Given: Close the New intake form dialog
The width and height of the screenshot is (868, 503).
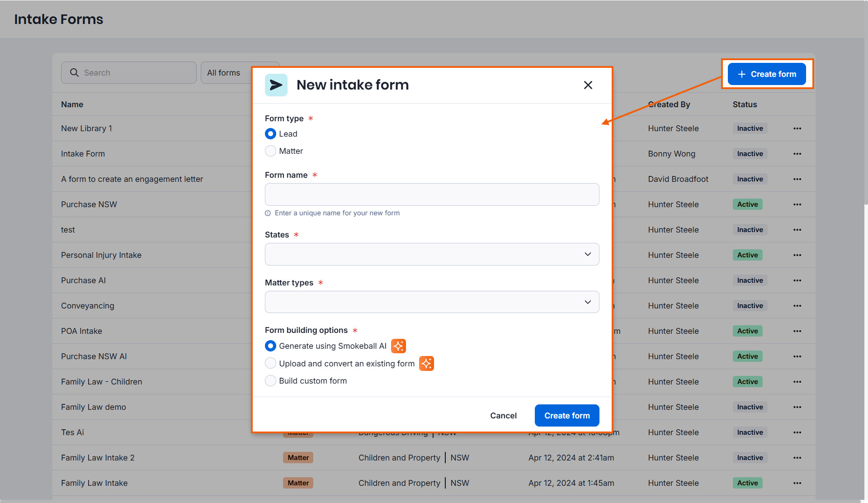Looking at the screenshot, I should pyautogui.click(x=588, y=85).
